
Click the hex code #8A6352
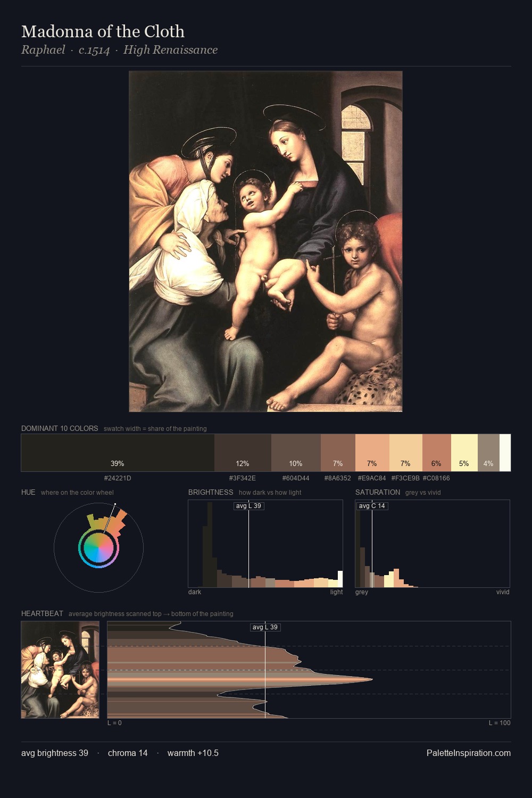coord(338,478)
